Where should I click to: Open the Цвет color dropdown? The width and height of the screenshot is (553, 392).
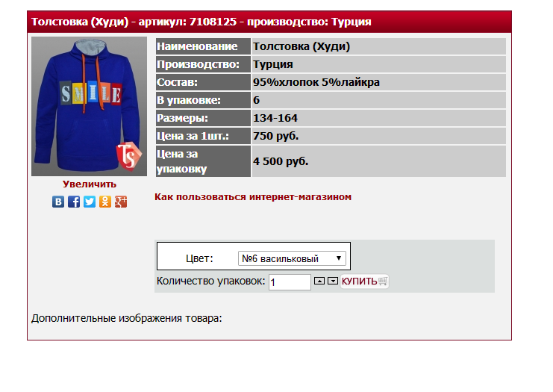(x=292, y=258)
